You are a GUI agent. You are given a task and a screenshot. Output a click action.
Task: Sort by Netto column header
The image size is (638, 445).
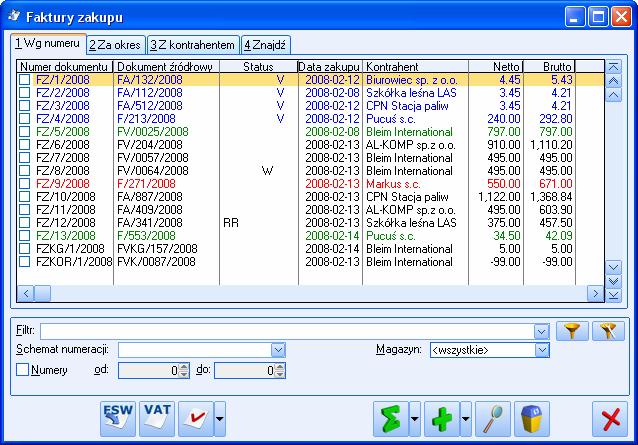click(496, 66)
